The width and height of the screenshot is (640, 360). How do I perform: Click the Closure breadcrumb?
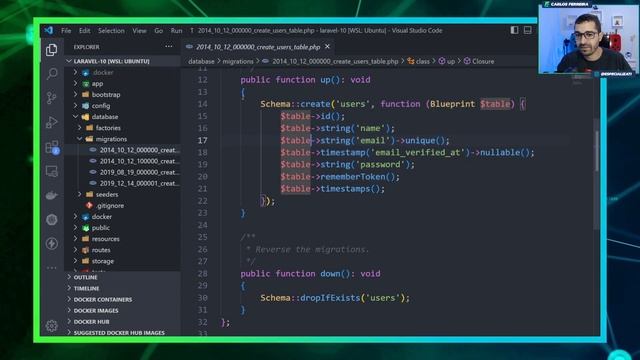tap(483, 61)
